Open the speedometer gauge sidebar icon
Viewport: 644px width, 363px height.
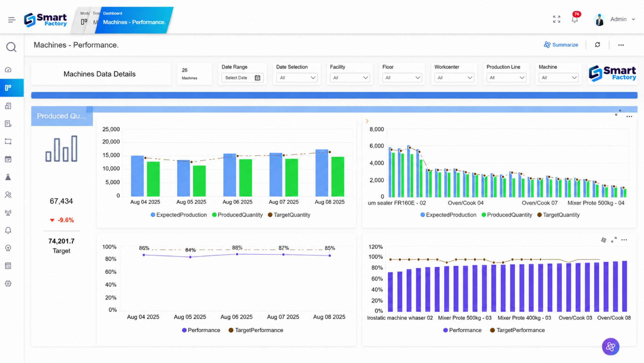[x=8, y=70]
